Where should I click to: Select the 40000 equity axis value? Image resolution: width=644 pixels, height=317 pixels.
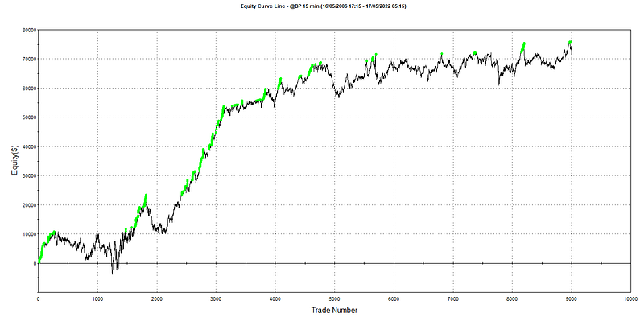[29, 146]
